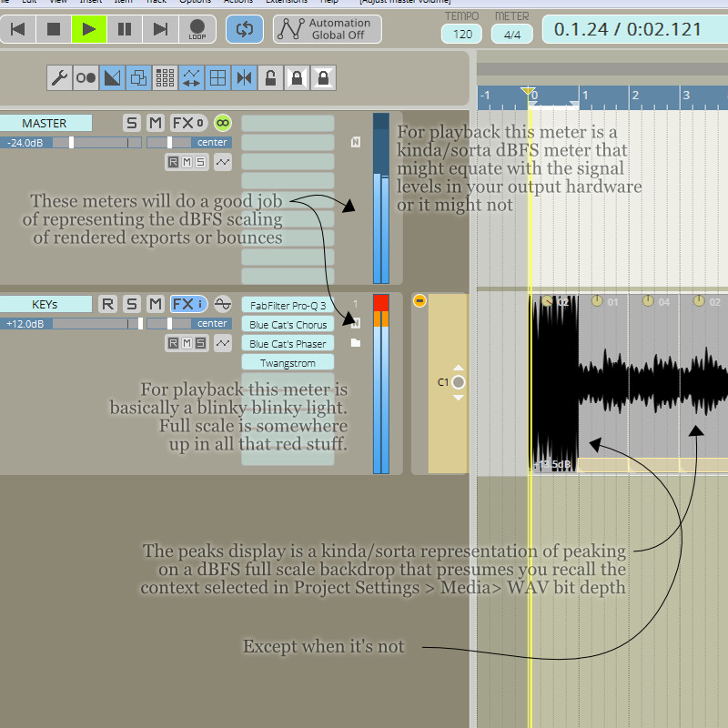The width and height of the screenshot is (728, 728).
Task: Click the folder icon on KEYs track
Action: 356,343
